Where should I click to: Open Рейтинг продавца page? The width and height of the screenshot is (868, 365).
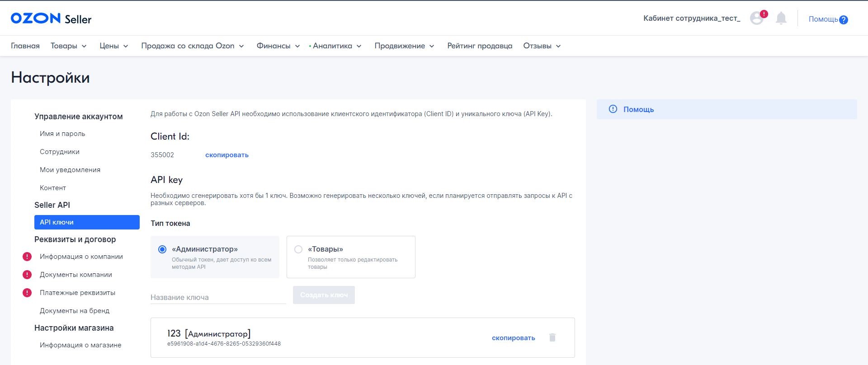480,46
